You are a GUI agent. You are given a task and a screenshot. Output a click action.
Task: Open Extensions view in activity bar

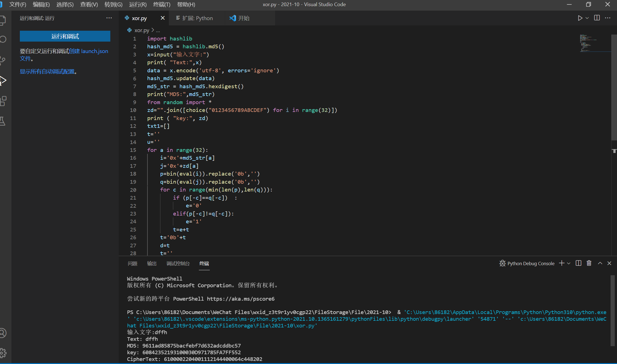3,101
